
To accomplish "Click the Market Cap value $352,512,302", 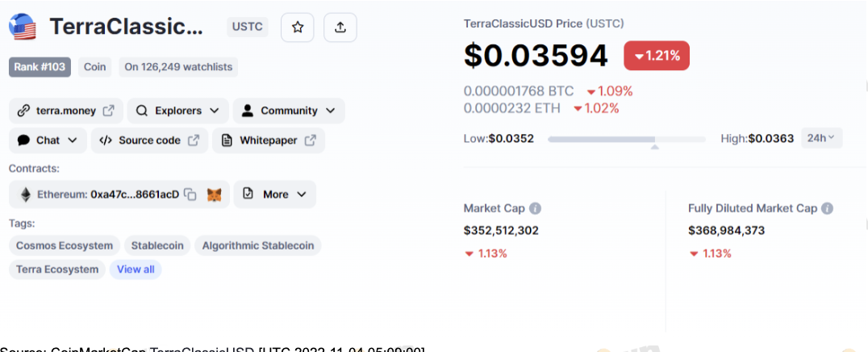I will [x=501, y=230].
